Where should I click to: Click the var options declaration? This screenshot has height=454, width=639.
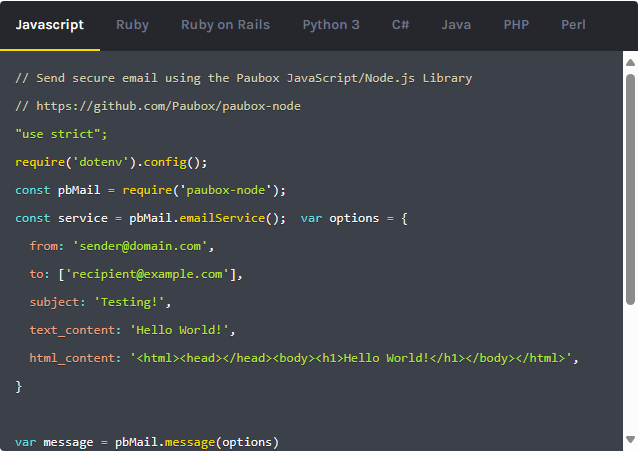pyautogui.click(x=354, y=218)
